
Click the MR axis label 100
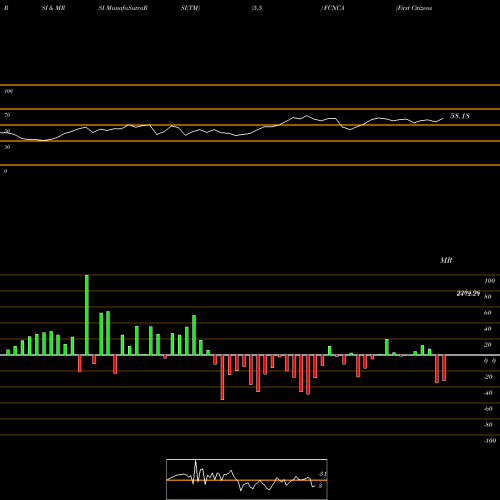(x=490, y=281)
